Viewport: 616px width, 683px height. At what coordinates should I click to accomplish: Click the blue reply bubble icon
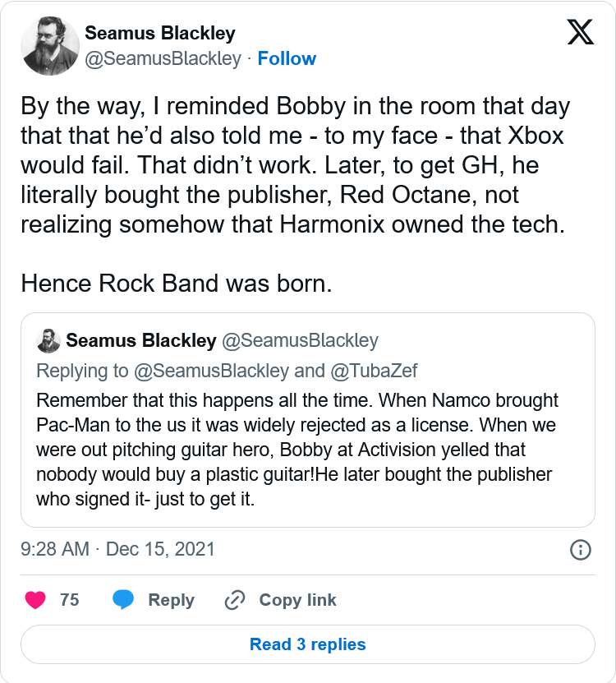(123, 600)
